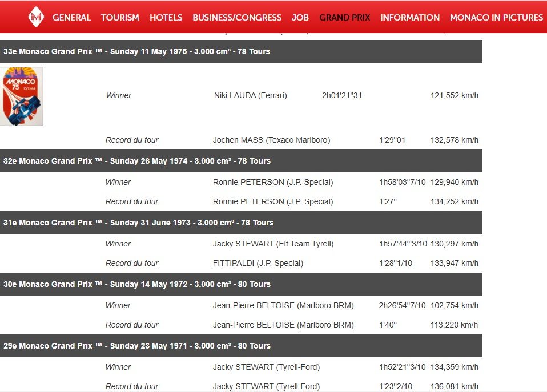547x392 pixels.
Task: Click the 31e Monaco Grand Prix 1973 header
Action: (241, 223)
